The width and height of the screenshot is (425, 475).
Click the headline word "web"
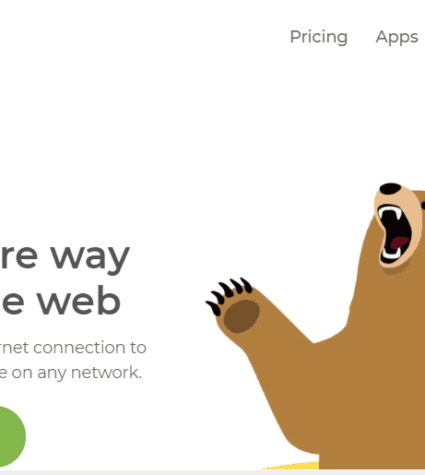(78, 301)
